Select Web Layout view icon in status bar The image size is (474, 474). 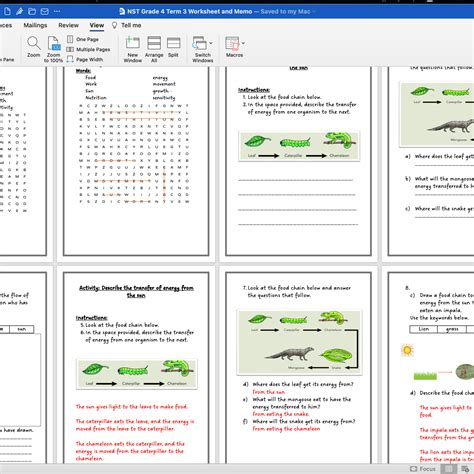[x=465, y=469]
